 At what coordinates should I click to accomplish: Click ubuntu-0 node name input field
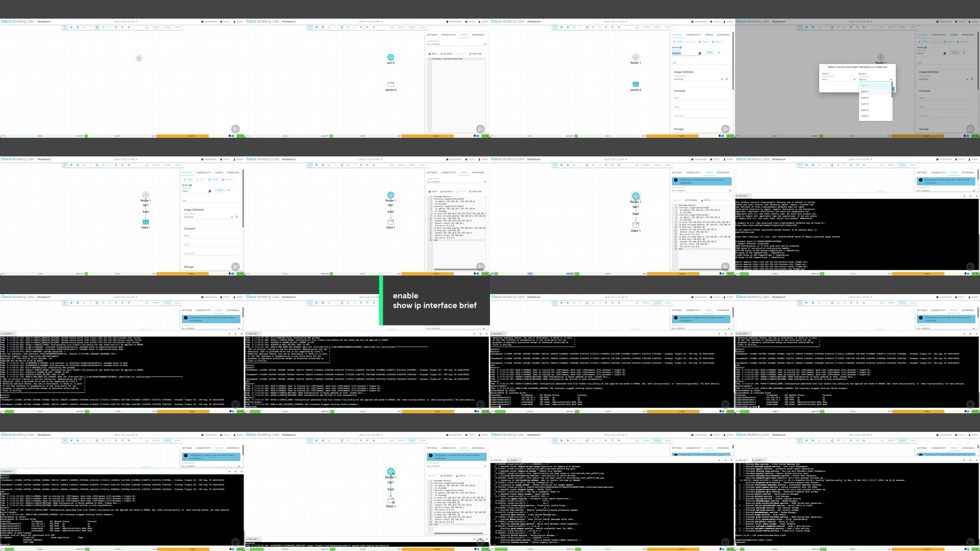[x=684, y=53]
